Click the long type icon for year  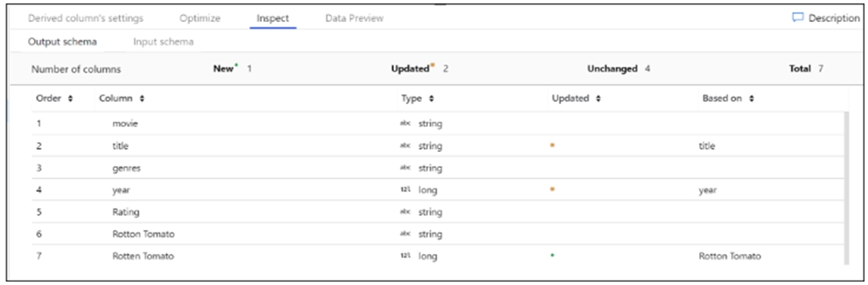tap(406, 191)
